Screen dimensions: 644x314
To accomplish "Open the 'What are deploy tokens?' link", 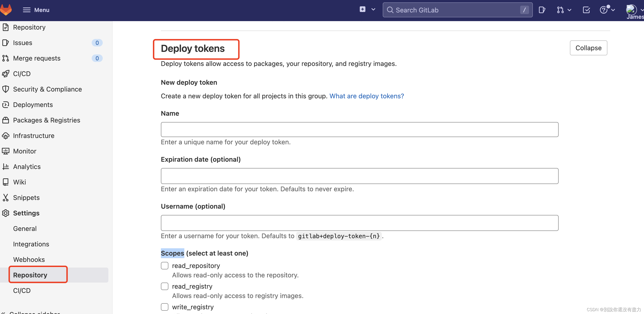I will 367,96.
